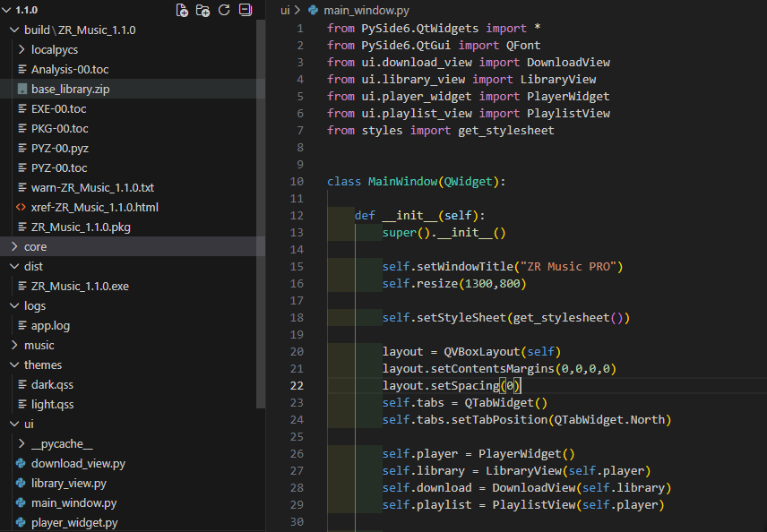This screenshot has width=767, height=532.
Task: Expand the __pycache__ folder
Action: pos(22,443)
